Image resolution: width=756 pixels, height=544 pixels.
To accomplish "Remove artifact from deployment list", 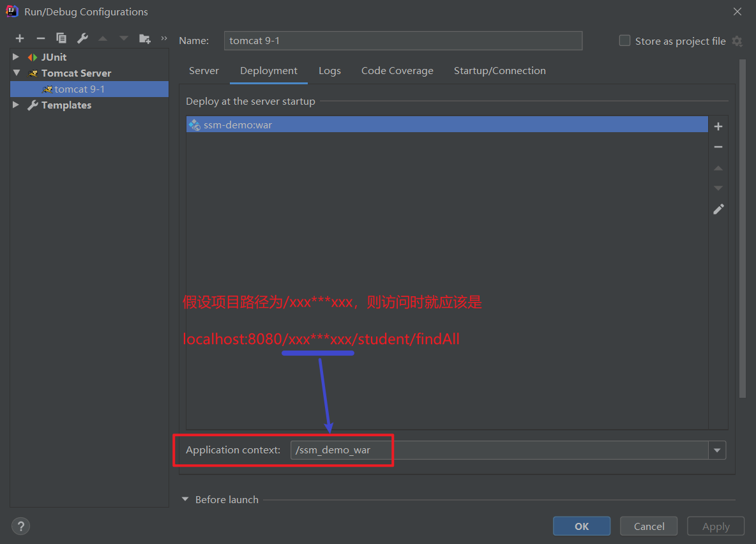I will click(x=718, y=147).
